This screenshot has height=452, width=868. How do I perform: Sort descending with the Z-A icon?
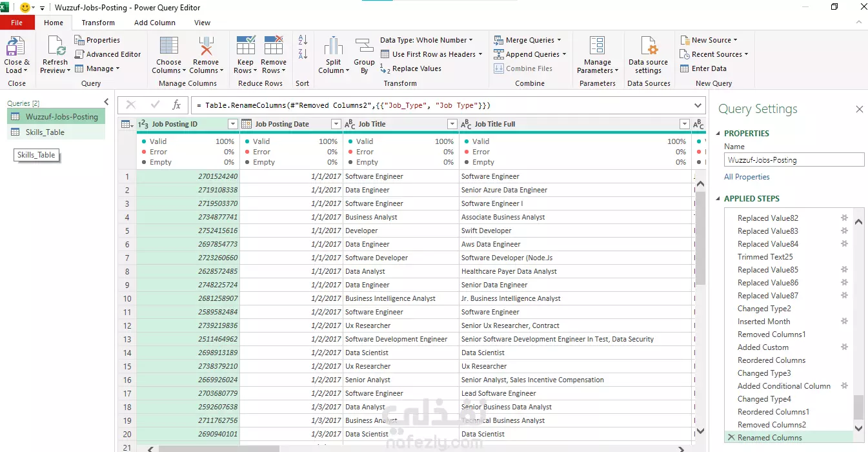coord(303,54)
